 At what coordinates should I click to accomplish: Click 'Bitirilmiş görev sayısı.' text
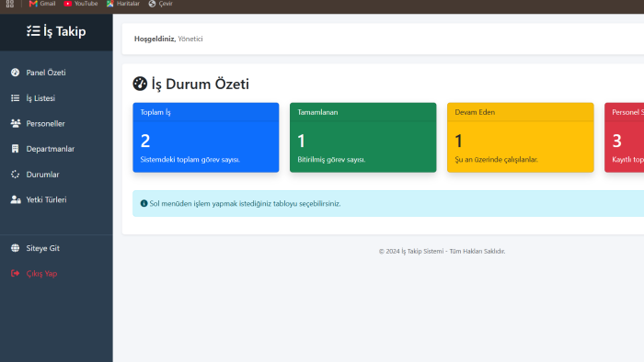331,160
